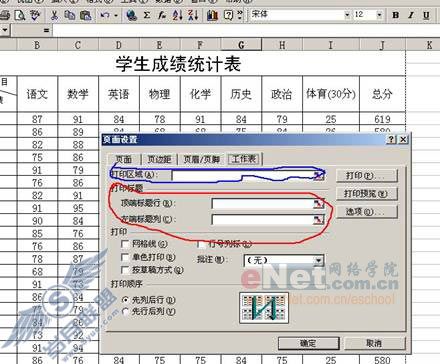Enable the 单色打印 checkbox
Image resolution: width=440 pixels, height=364 pixels.
pyautogui.click(x=125, y=257)
